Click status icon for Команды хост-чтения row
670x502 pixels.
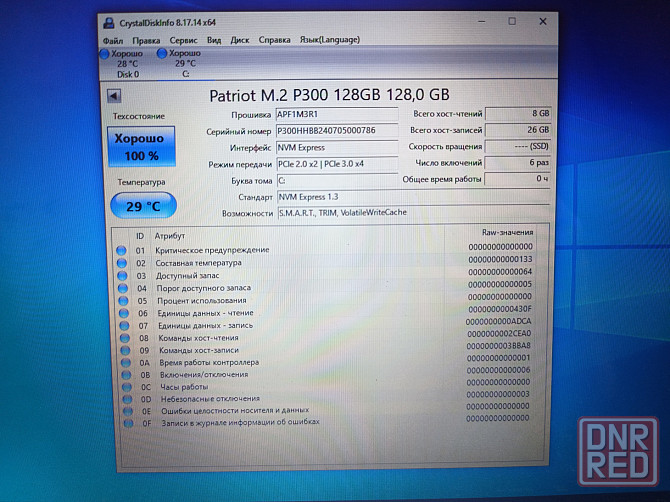(125, 338)
